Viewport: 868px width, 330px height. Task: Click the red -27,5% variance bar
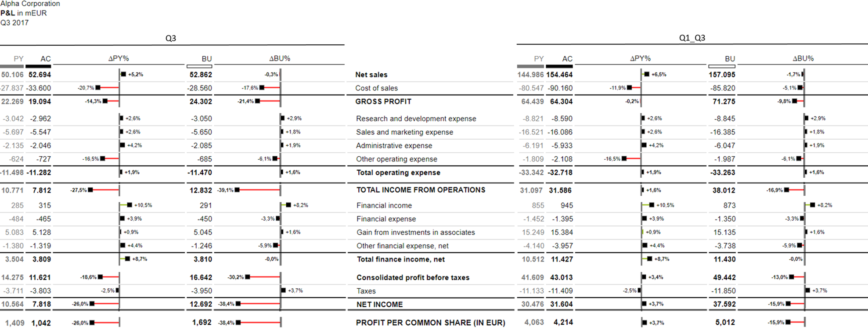click(x=105, y=190)
